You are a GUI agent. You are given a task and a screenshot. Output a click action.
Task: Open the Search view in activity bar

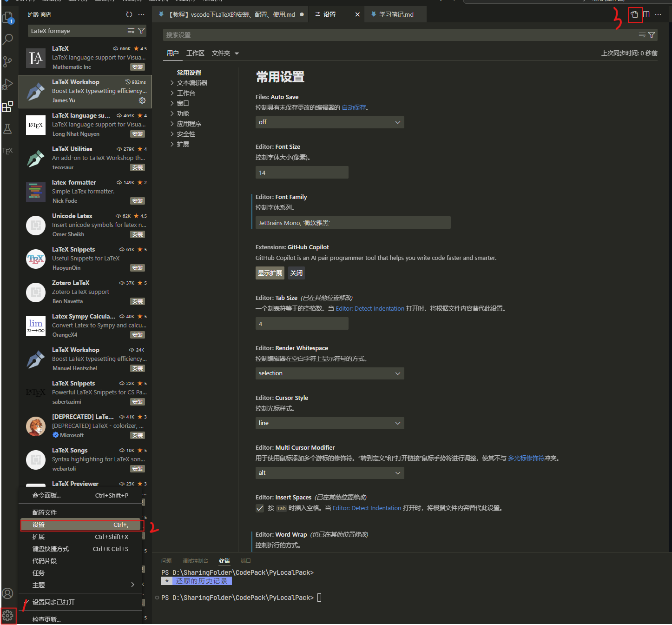click(x=8, y=40)
